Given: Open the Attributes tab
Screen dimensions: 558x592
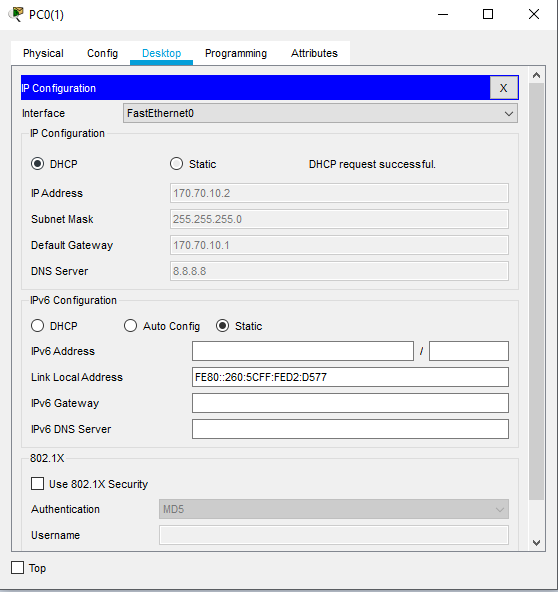Looking at the screenshot, I should point(314,53).
